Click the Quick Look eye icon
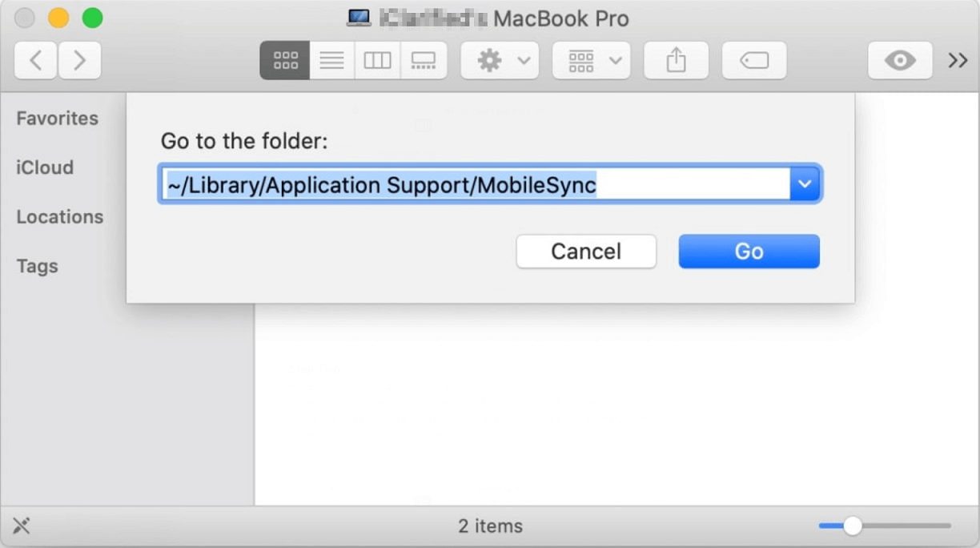980x548 pixels. (900, 61)
